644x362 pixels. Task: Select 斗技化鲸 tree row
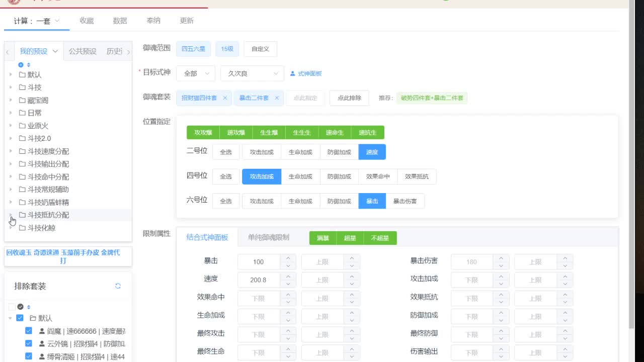[68, 228]
